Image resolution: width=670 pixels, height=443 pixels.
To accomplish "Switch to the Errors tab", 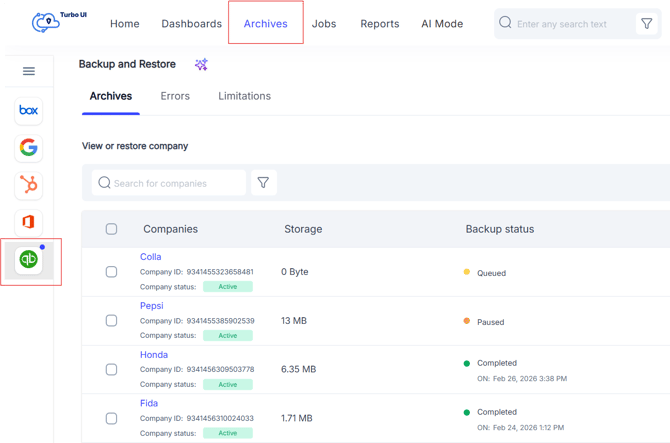I will pos(176,96).
